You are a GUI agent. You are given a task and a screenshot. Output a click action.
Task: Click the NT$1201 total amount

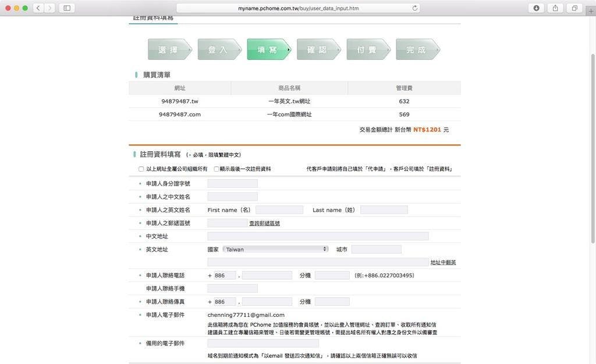point(427,130)
